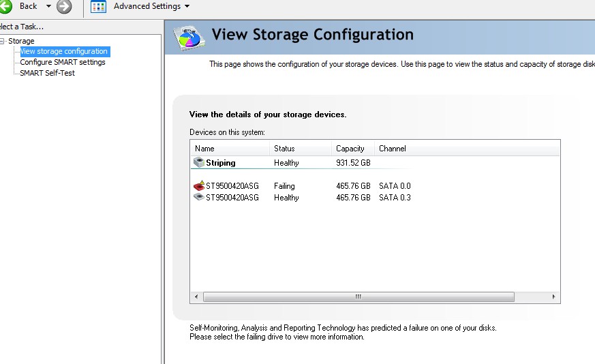This screenshot has width=595, height=364.
Task: Click the horizontal scrollbar thumb
Action: [x=358, y=297]
